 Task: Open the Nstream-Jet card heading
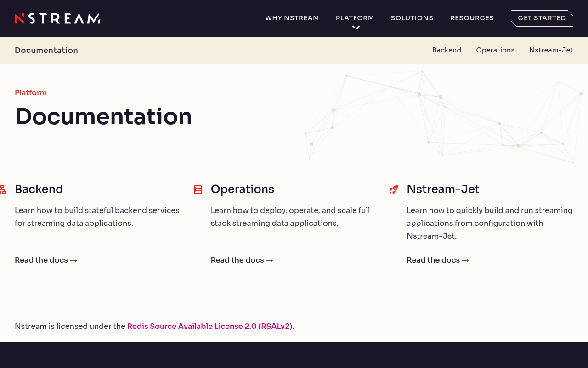pos(443,189)
